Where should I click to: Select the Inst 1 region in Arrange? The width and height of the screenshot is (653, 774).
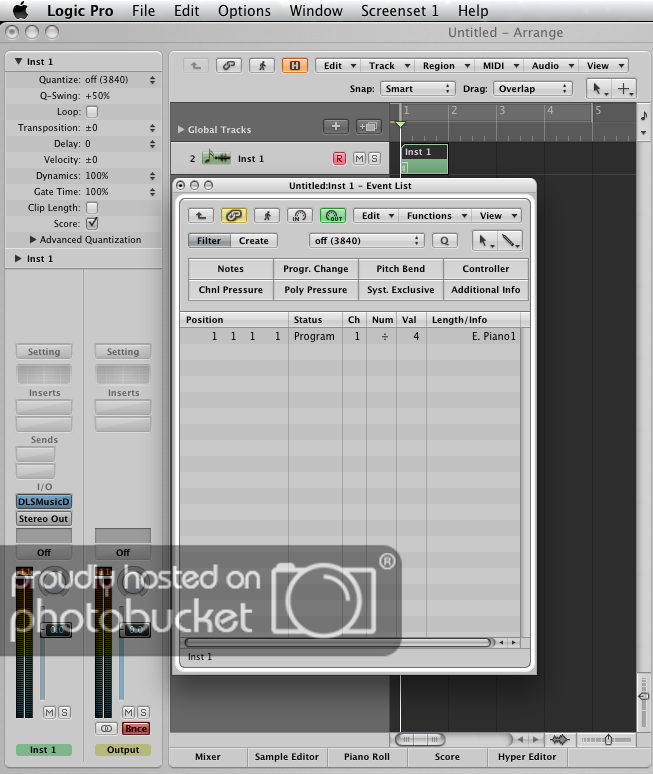424,159
